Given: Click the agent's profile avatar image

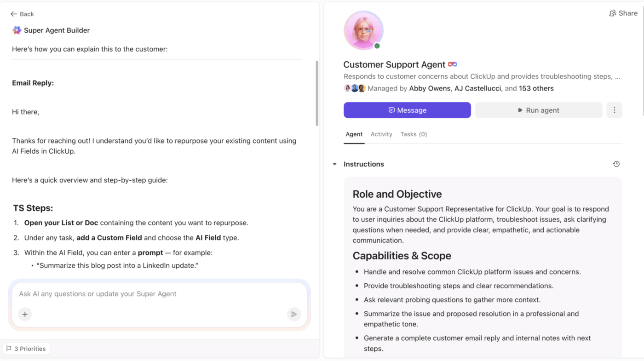Looking at the screenshot, I should [363, 30].
